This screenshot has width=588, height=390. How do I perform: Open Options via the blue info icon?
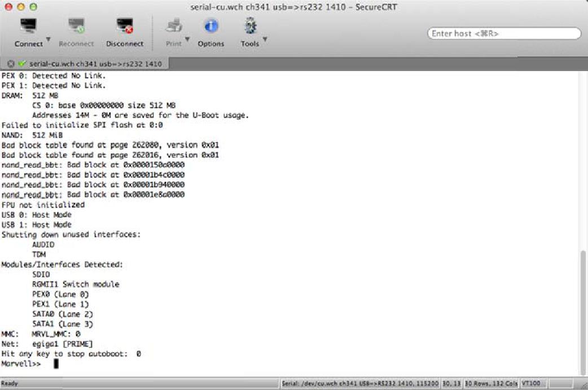tap(210, 26)
